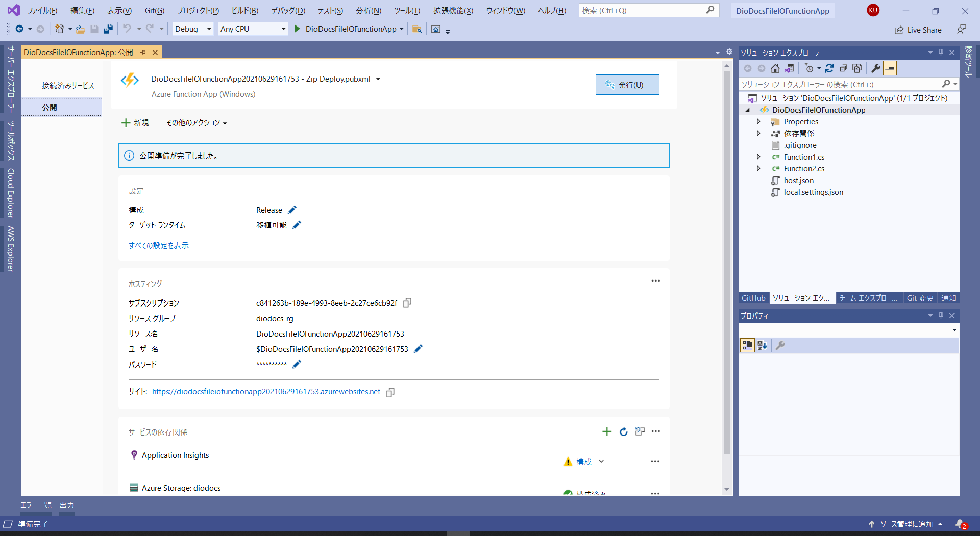The height and width of the screenshot is (536, 980).
Task: Toggle Categorized view in Properties panel
Action: 747,346
